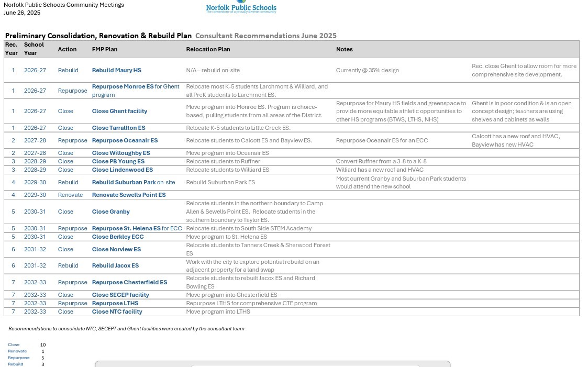Viewport: 588px width, 367px height.
Task: Click 'Rebuild Suburban Park ES' relocation text
Action: click(x=220, y=182)
